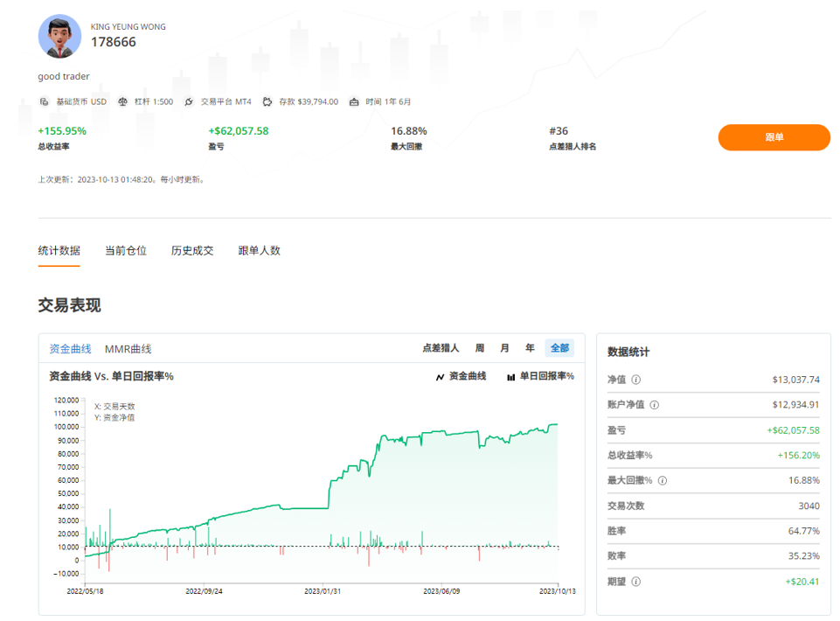Click the trading platform MT4 icon
The width and height of the screenshot is (840, 621).
click(189, 101)
